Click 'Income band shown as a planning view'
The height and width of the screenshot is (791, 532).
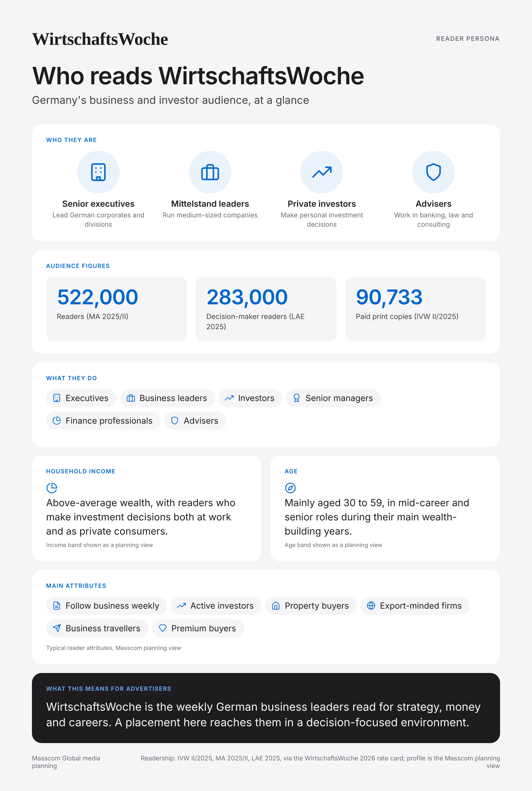click(99, 545)
